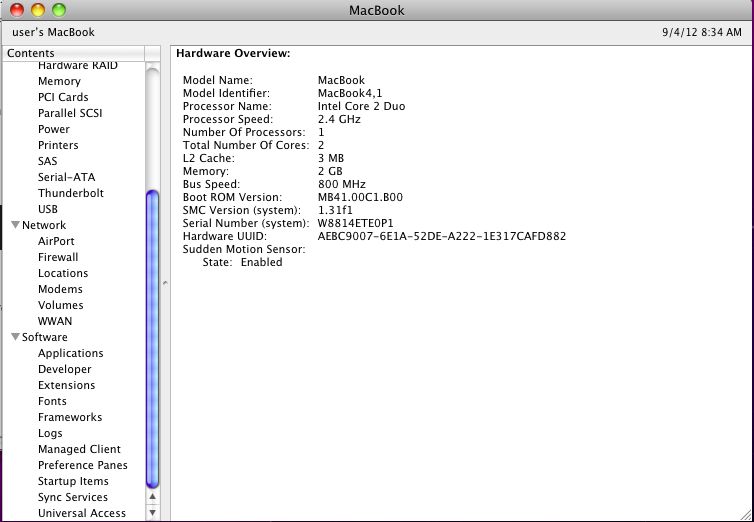Select WWAN under Network

[x=55, y=321]
